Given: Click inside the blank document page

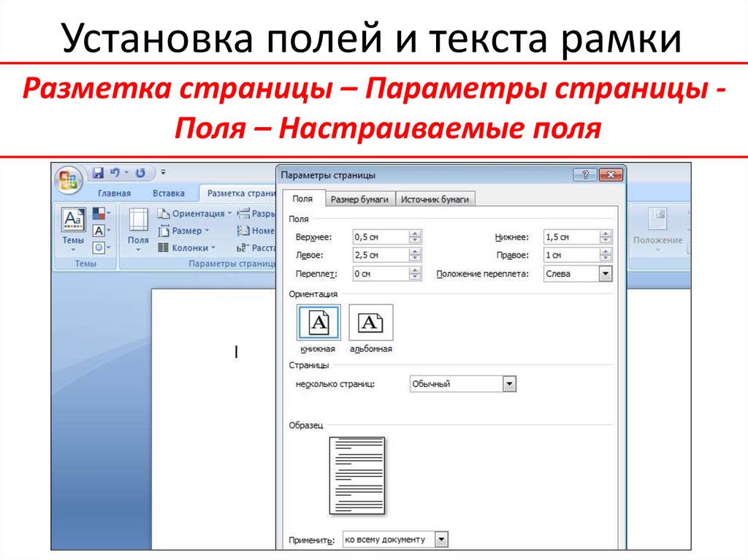Looking at the screenshot, I should (214, 420).
